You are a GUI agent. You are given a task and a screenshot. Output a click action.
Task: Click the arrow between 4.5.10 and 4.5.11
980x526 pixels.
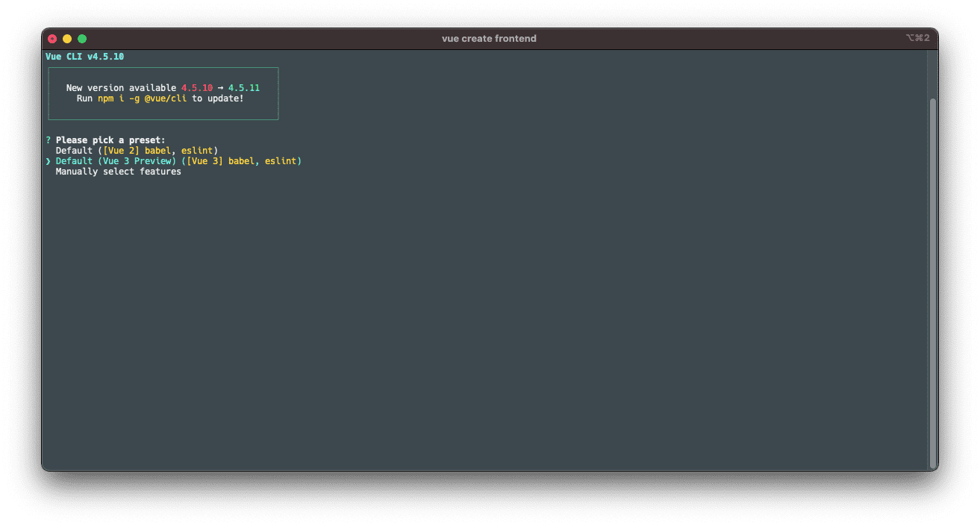click(x=220, y=87)
